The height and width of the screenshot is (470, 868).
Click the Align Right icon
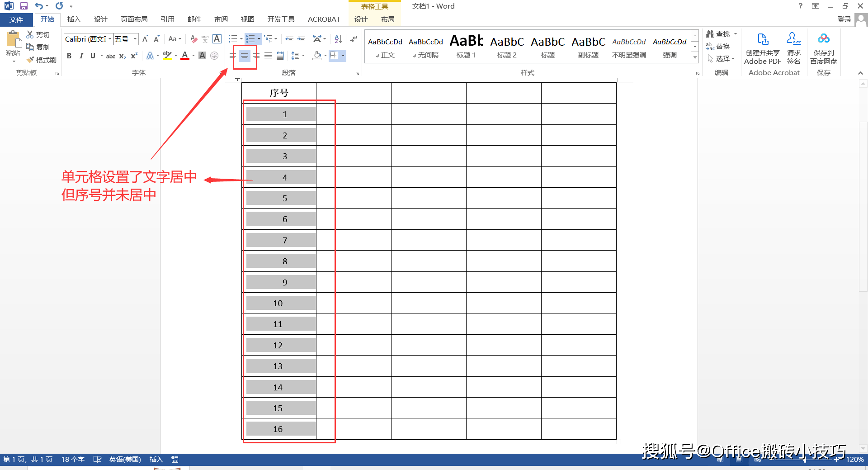(x=256, y=56)
